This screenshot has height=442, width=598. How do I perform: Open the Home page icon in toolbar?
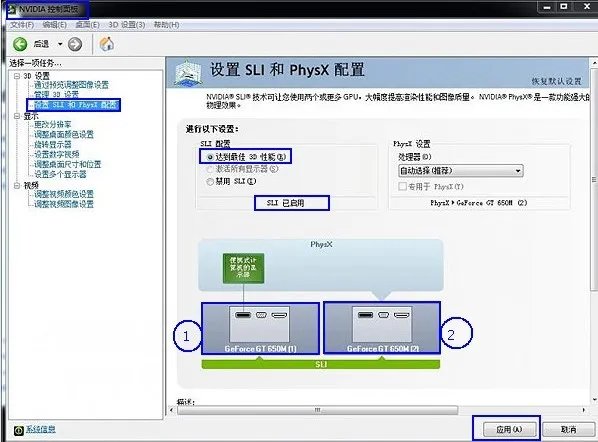106,44
